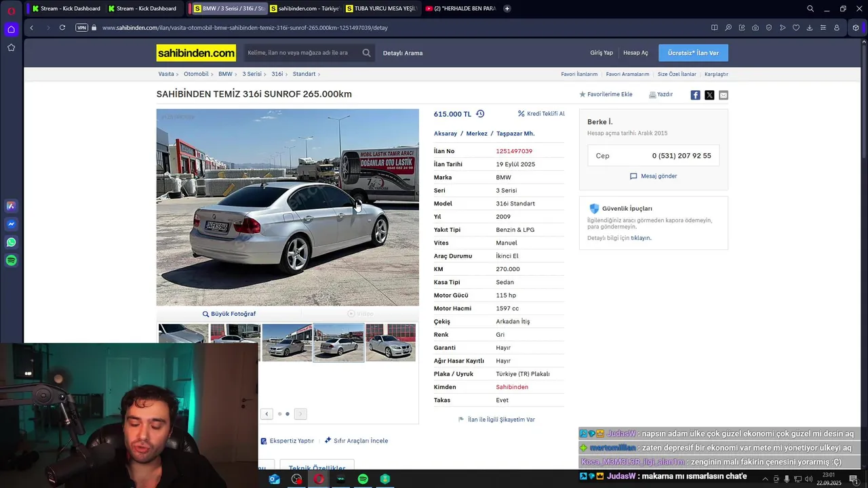Open BMW breadcrumb

(225, 74)
